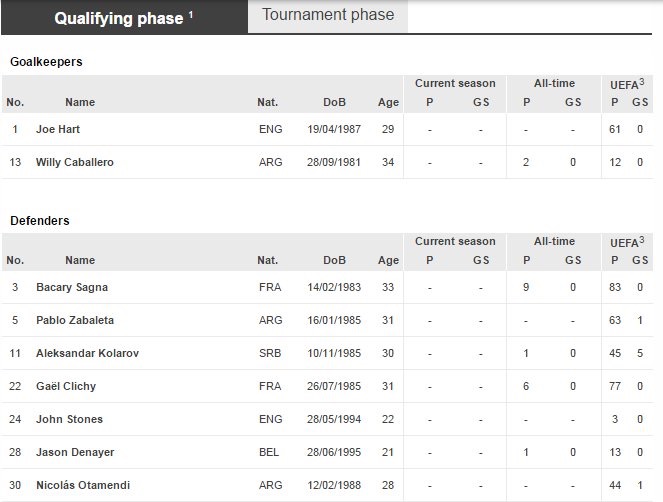This screenshot has height=502, width=663.
Task: Click the Name column header under Goalkeepers
Action: tap(80, 102)
